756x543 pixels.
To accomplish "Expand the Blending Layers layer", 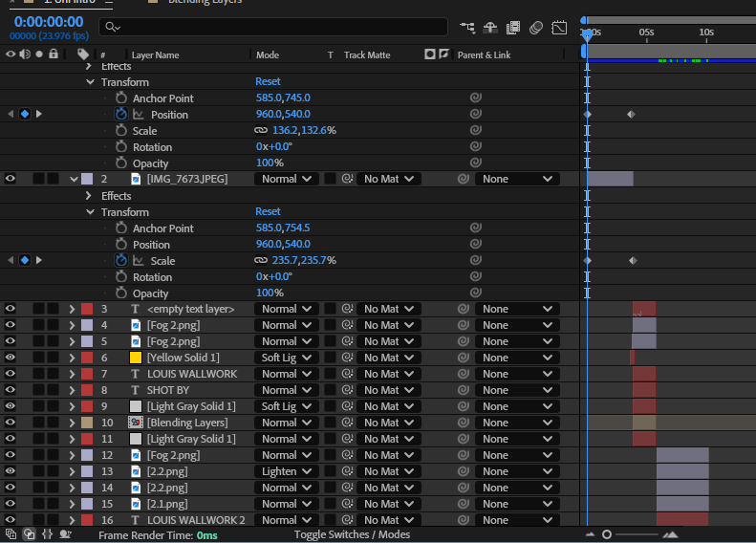I will tap(72, 423).
